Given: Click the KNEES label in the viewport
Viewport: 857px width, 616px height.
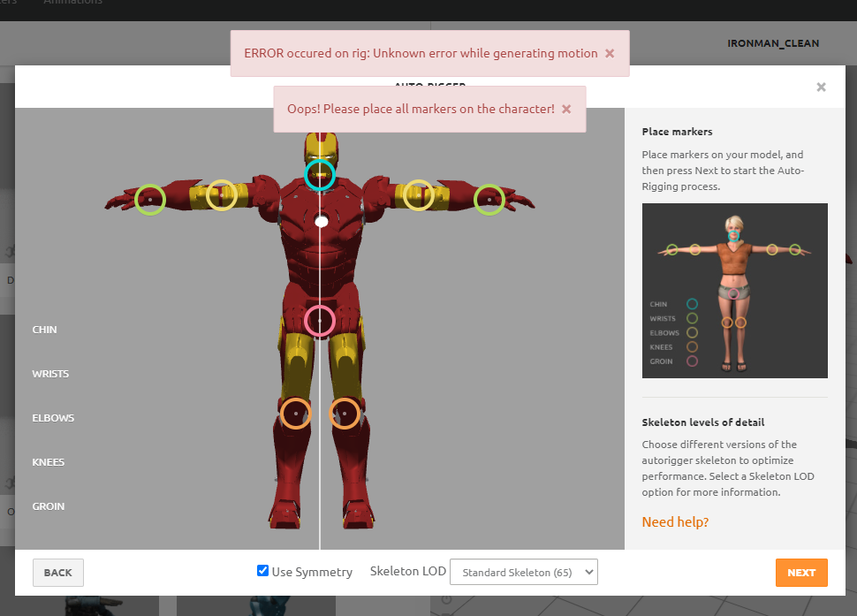Looking at the screenshot, I should 48,462.
